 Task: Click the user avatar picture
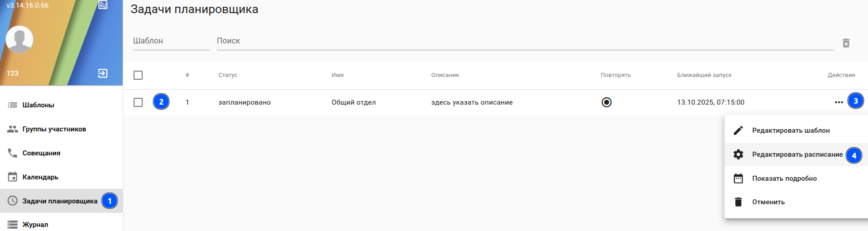point(19,39)
